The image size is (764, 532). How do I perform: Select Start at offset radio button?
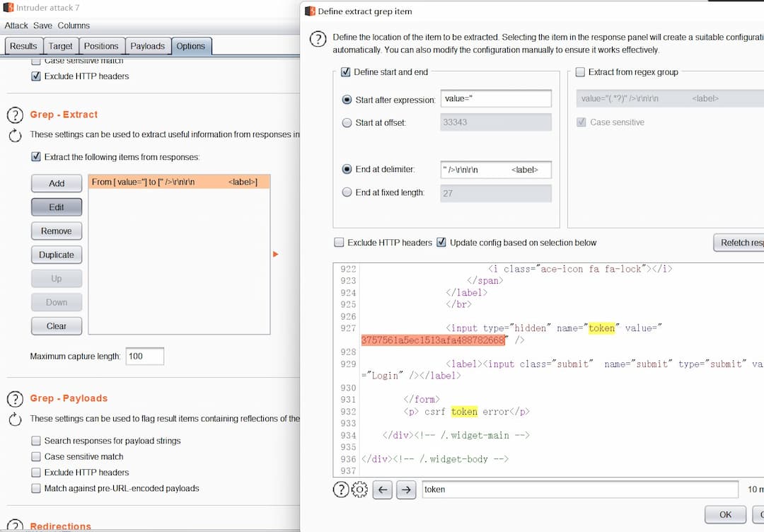pyautogui.click(x=347, y=122)
